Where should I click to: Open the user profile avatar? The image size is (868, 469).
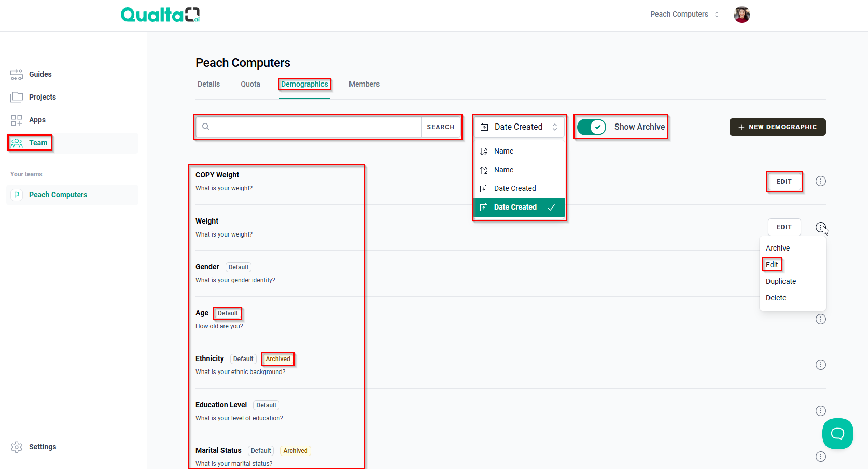(x=742, y=15)
